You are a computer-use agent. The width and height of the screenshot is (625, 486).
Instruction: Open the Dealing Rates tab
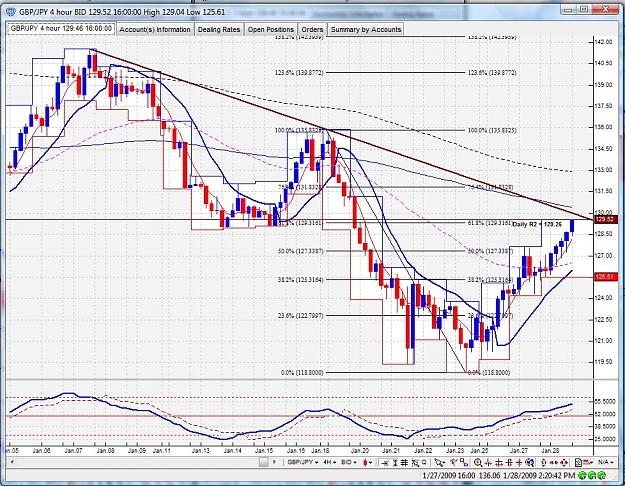(219, 30)
